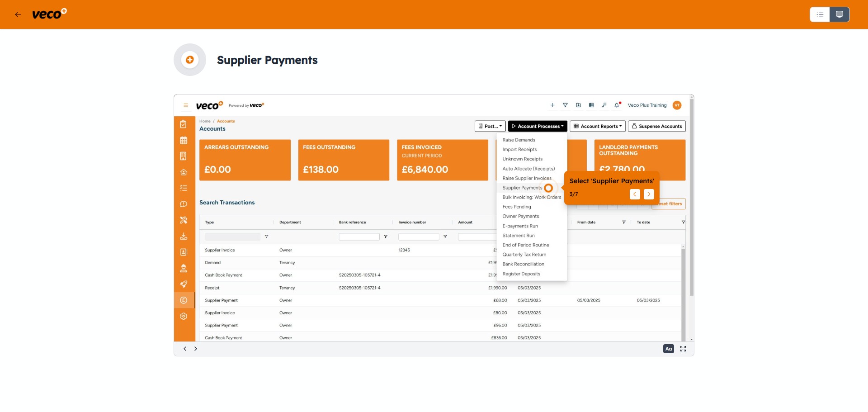868x412 pixels.
Task: Click the key icon in top bar
Action: pos(604,105)
